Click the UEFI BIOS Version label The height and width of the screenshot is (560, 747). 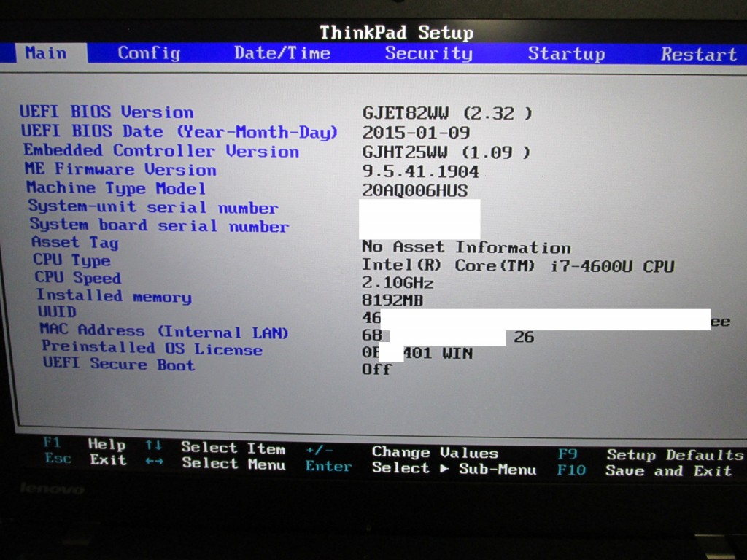(x=107, y=112)
